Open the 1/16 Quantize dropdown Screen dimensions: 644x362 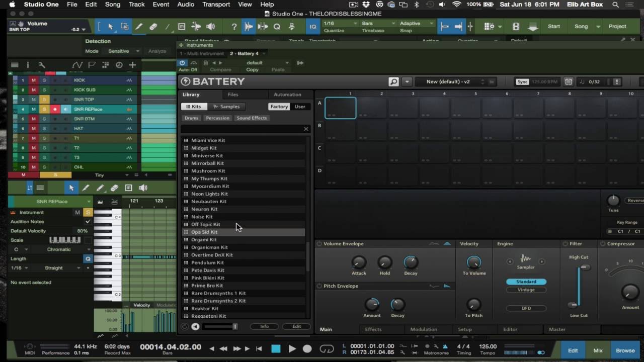[x=341, y=24]
